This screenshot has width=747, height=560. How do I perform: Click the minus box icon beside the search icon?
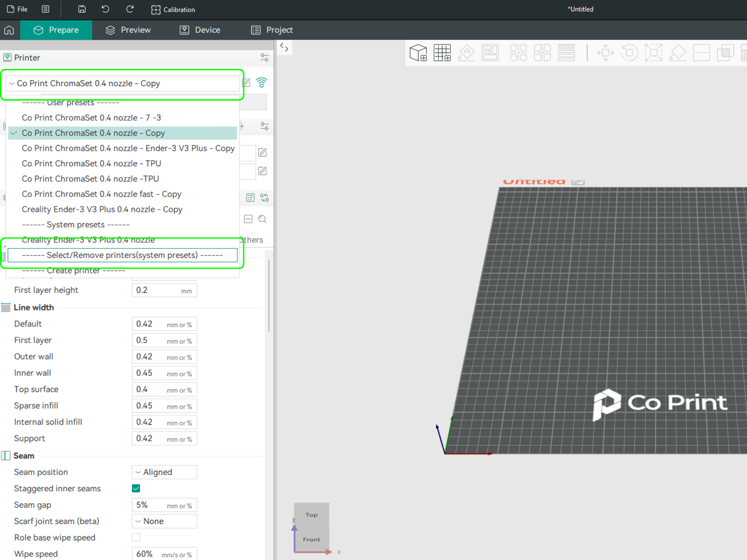point(248,219)
